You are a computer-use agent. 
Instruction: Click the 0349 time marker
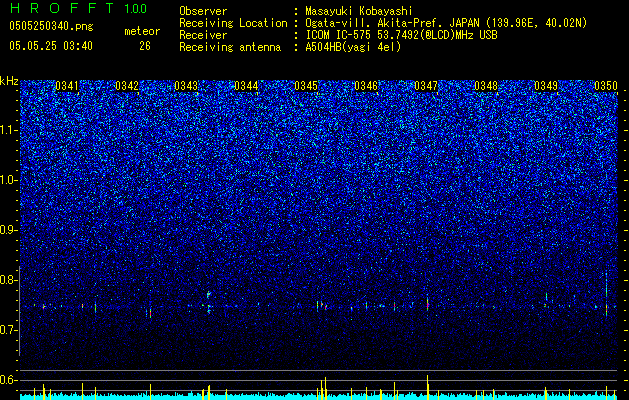tap(546, 86)
